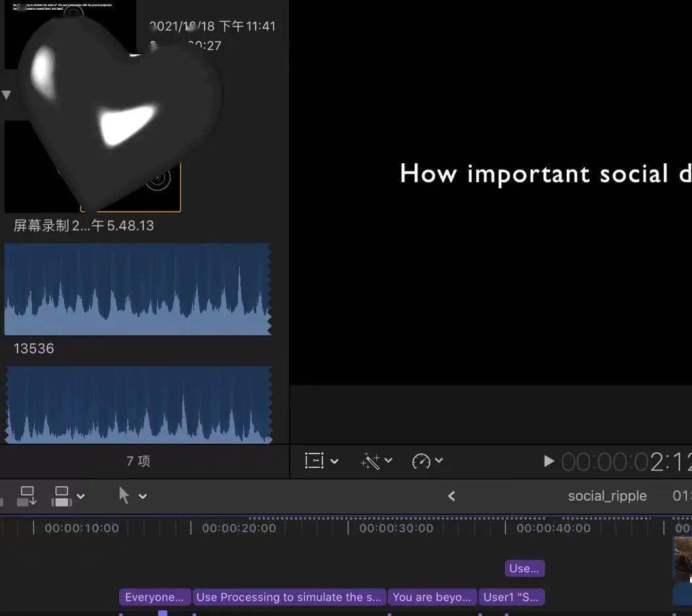The image size is (692, 616).
Task: Click the 00:00:10:00 ruler mark
Action: click(82, 528)
